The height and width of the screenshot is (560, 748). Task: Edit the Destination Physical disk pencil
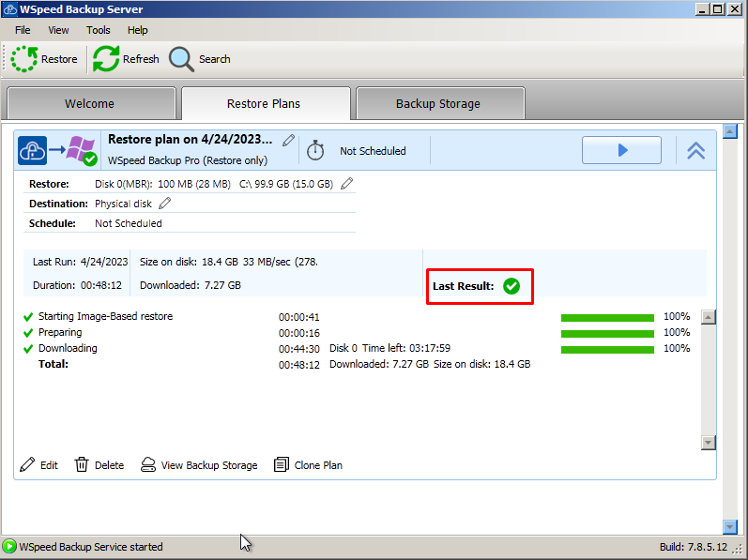(164, 204)
